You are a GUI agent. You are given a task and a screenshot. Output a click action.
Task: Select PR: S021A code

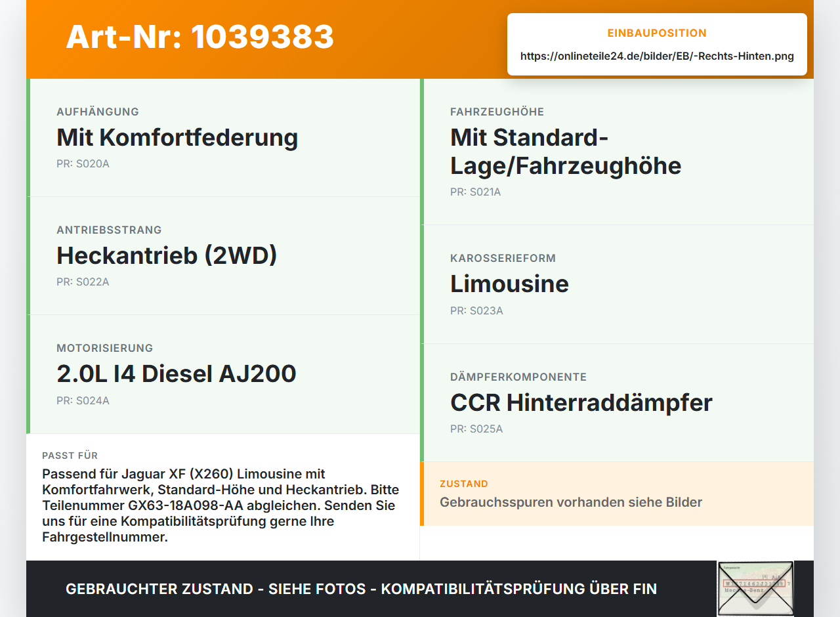pyautogui.click(x=475, y=192)
